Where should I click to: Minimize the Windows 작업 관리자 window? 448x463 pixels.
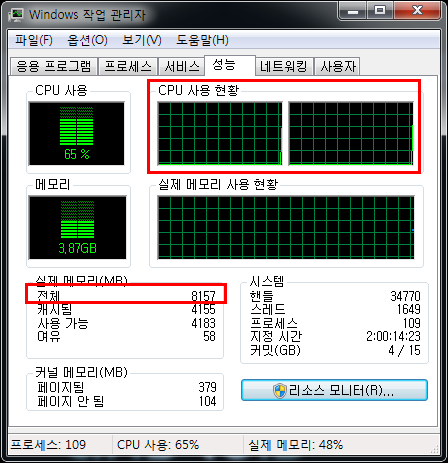[353, 11]
